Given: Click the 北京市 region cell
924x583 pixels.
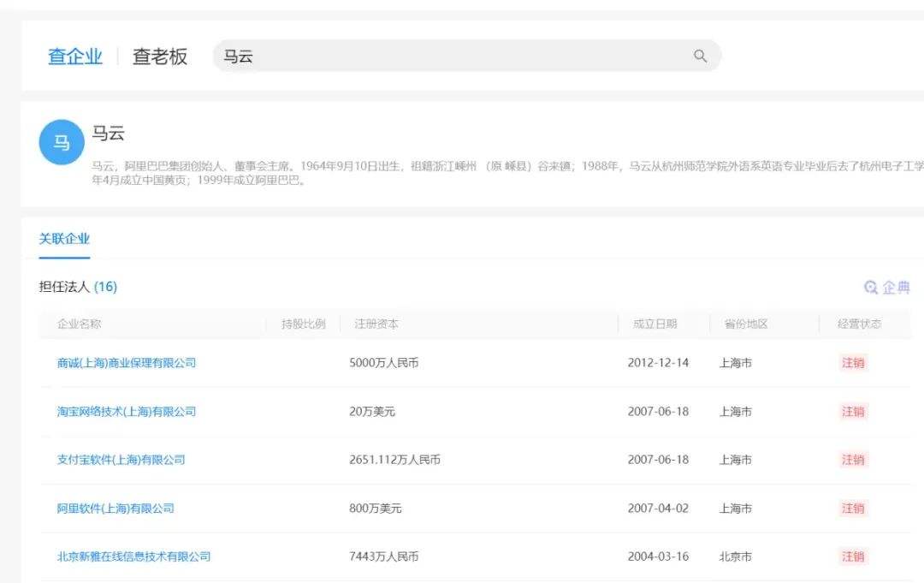Looking at the screenshot, I should 736,556.
